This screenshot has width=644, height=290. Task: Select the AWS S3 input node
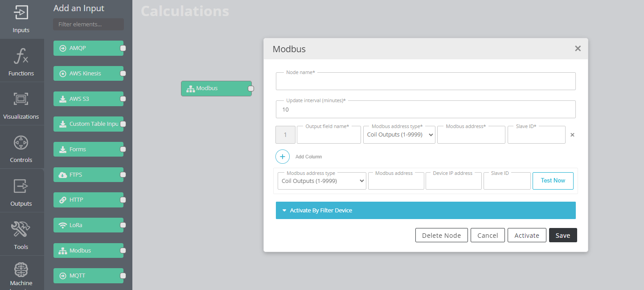(88, 99)
